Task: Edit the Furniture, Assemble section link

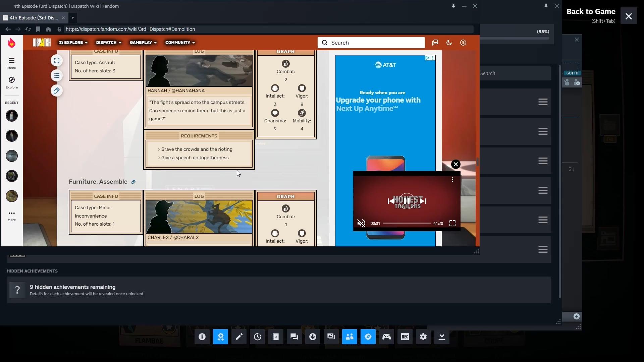Action: (x=133, y=182)
